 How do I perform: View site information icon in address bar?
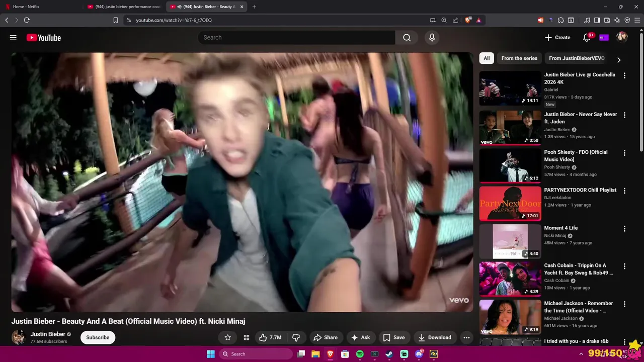click(x=128, y=20)
